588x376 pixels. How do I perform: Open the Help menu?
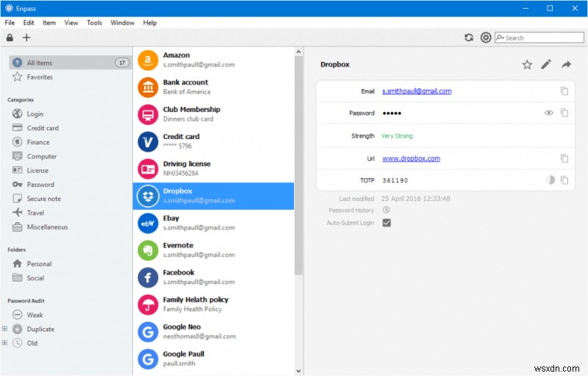pyautogui.click(x=150, y=23)
